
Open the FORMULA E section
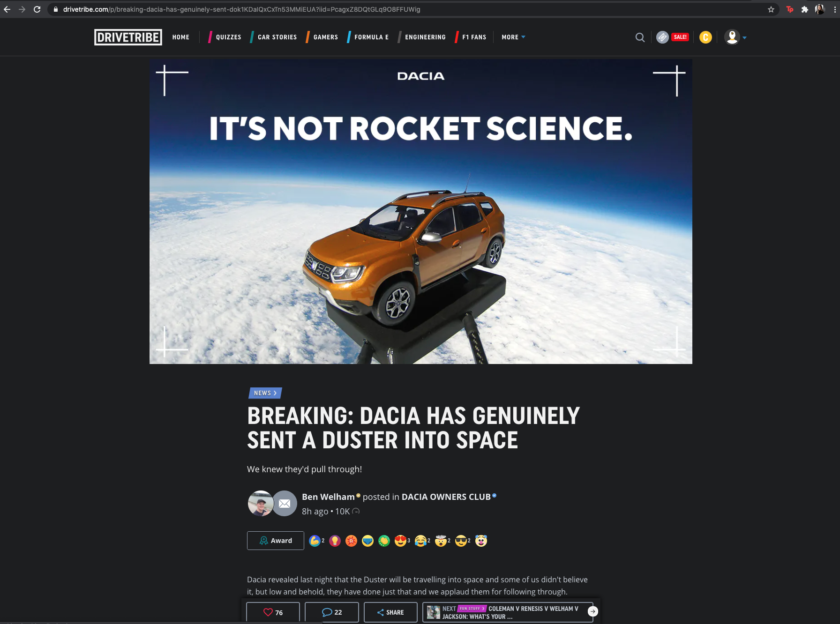pyautogui.click(x=371, y=37)
